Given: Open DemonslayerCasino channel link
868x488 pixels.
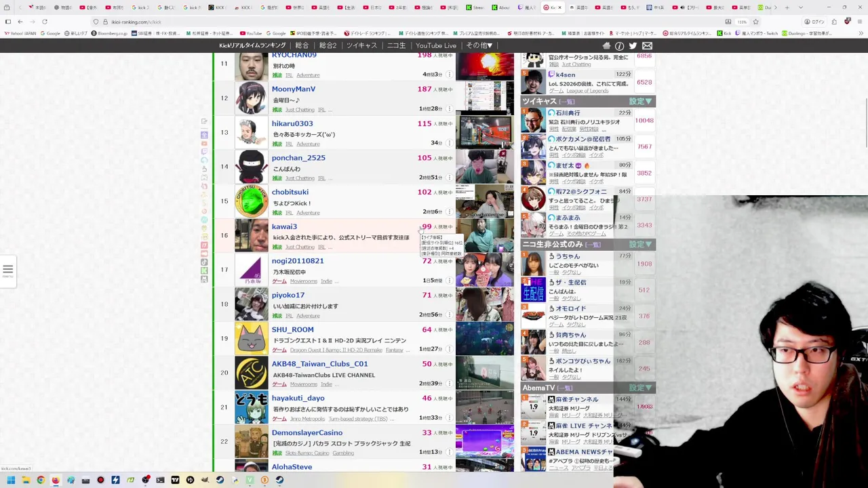Looking at the screenshot, I should [307, 432].
